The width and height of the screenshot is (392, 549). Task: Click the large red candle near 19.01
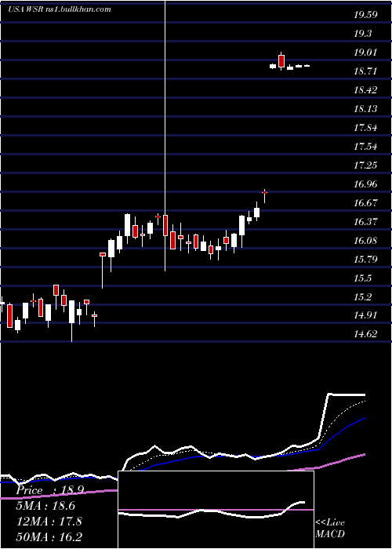point(281,61)
